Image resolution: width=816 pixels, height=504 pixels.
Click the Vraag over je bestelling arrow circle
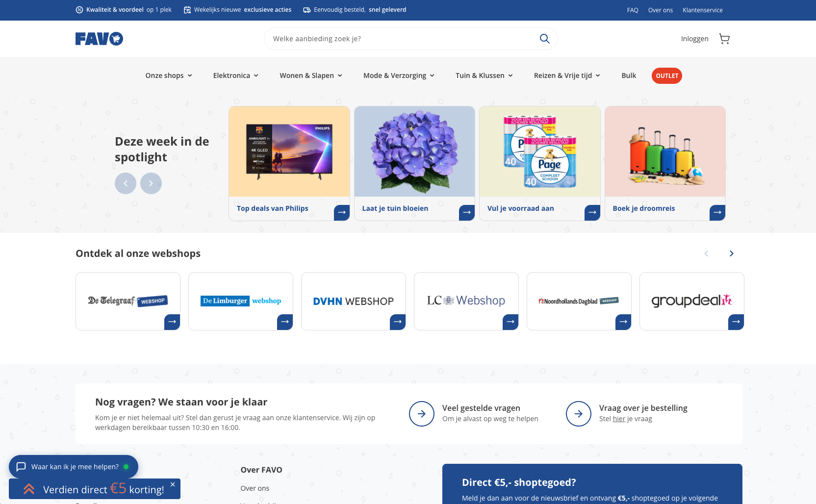pos(579,414)
